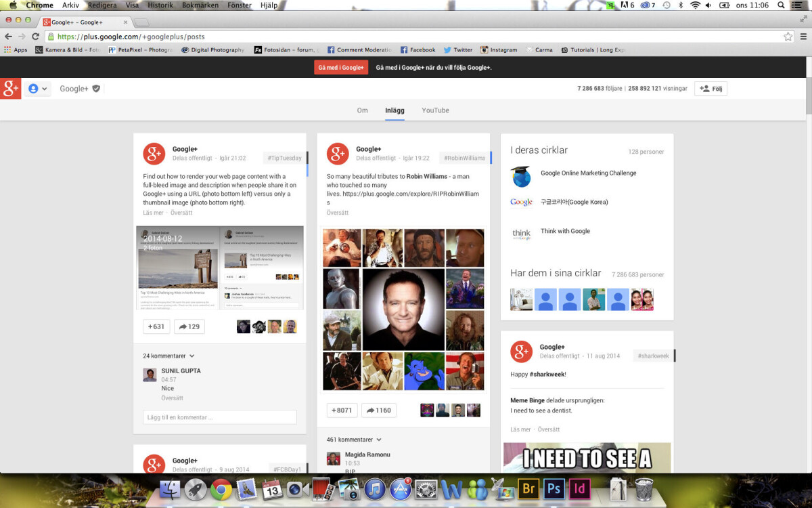Expand the 24 kommentarer list
The width and height of the screenshot is (812, 508).
[x=168, y=356]
